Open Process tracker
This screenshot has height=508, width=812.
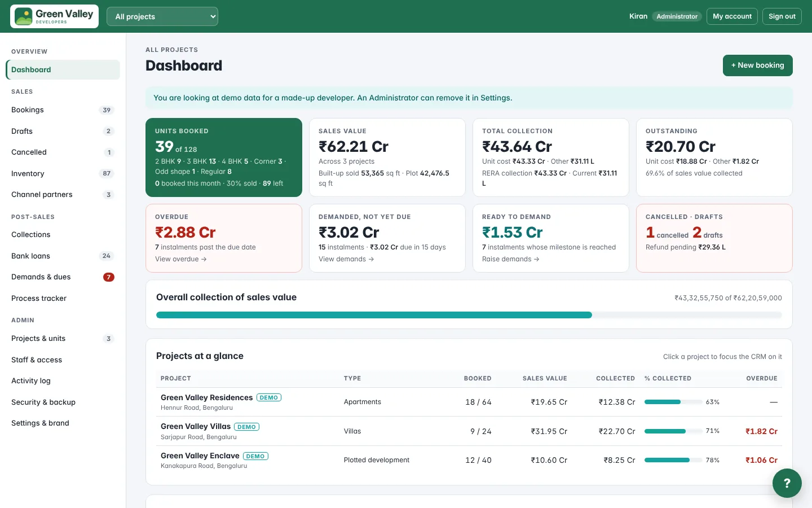63,298
